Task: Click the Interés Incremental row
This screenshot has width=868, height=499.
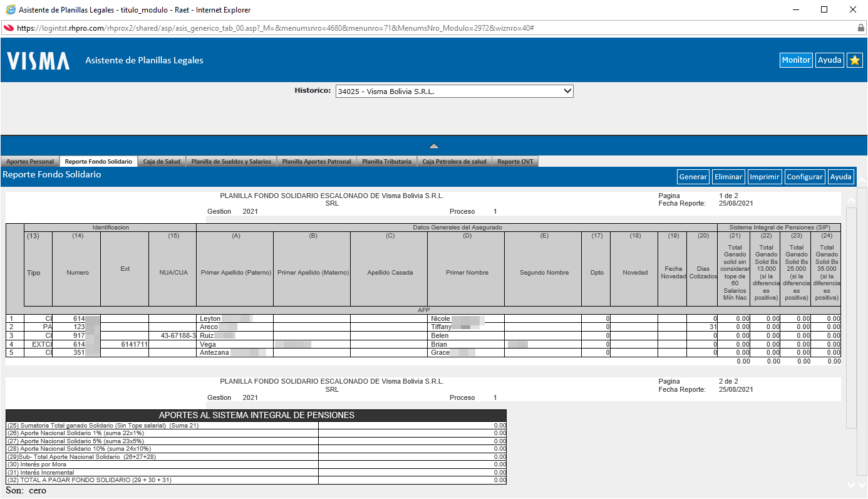Action: (x=256, y=472)
